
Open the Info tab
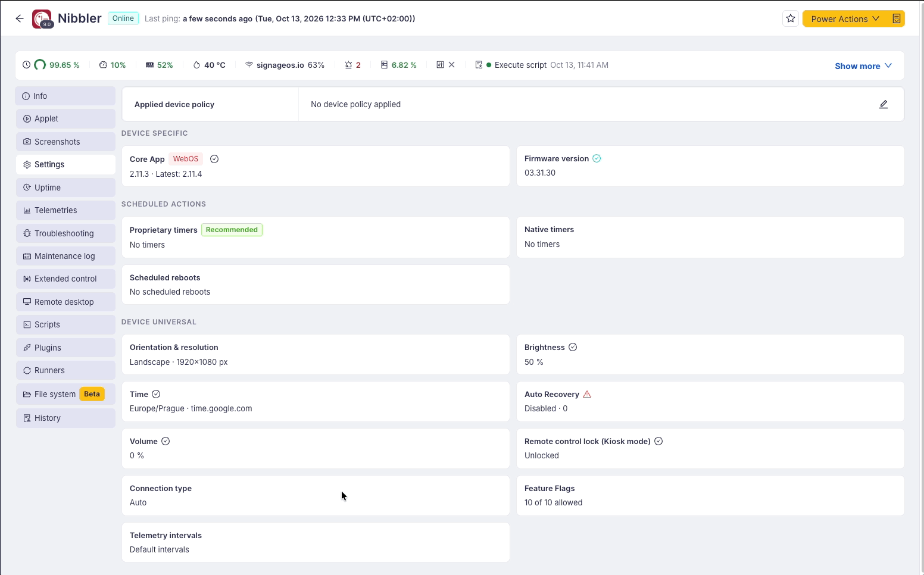[65, 96]
